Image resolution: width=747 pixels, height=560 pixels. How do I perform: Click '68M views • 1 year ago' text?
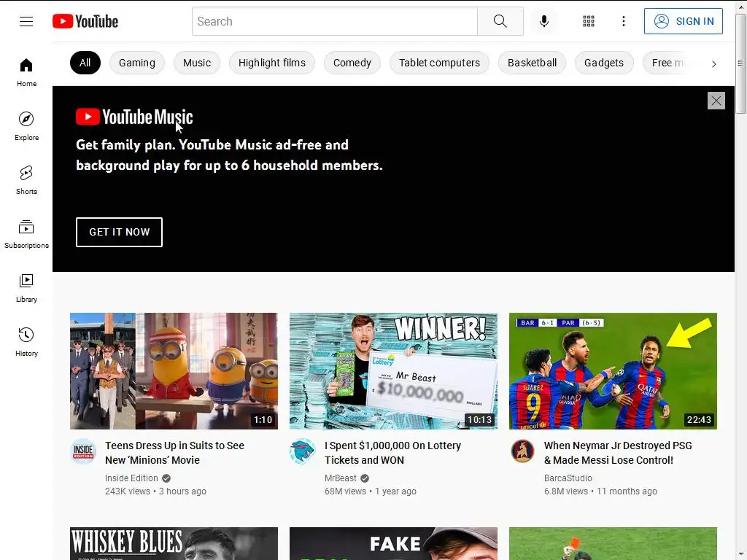370,491
